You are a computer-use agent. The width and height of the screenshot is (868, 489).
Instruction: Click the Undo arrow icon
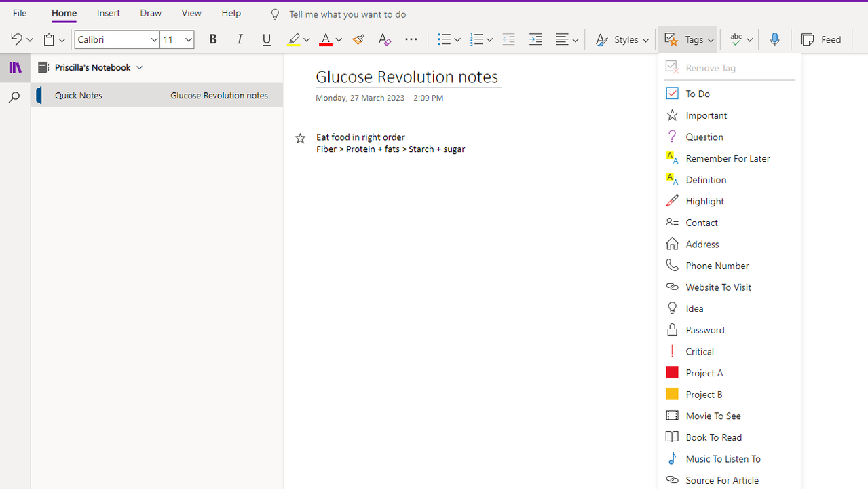pyautogui.click(x=16, y=40)
